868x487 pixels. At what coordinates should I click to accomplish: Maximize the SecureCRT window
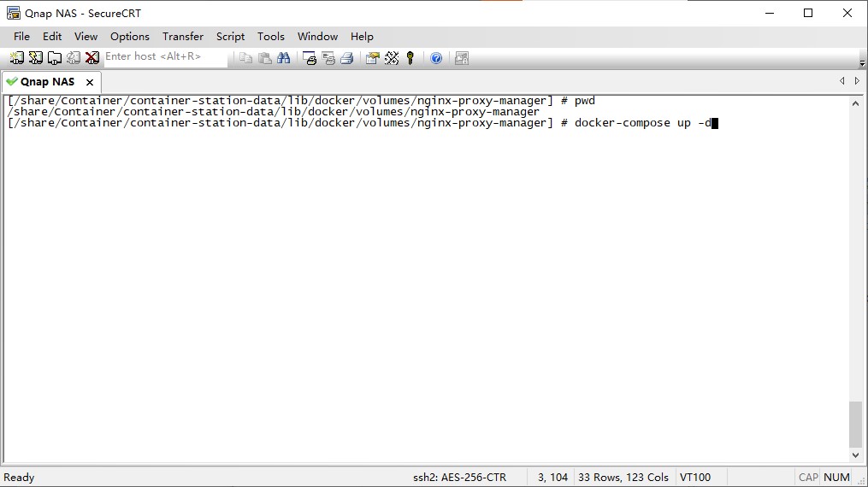808,13
